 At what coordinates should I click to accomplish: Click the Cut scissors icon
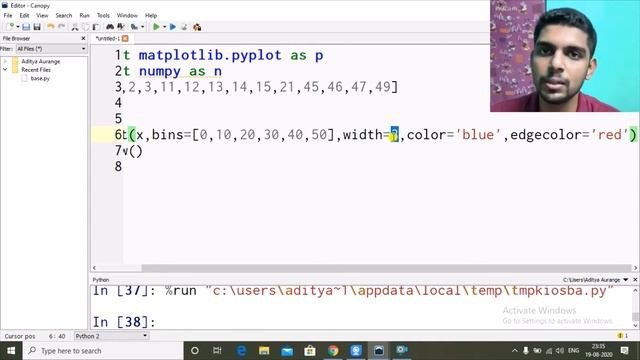[75, 27]
